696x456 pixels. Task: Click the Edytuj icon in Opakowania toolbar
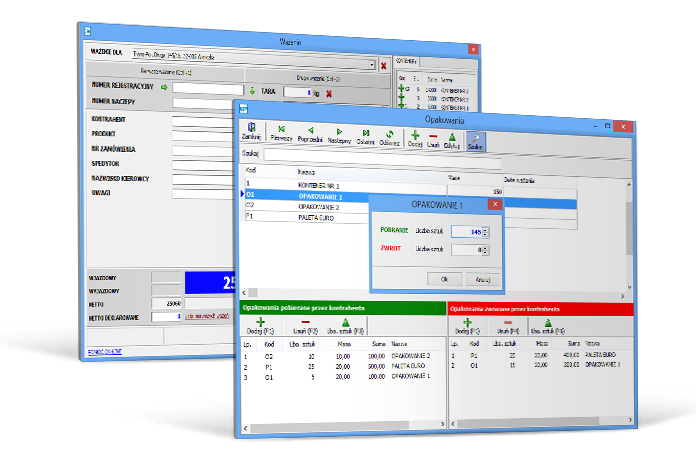pos(453,134)
